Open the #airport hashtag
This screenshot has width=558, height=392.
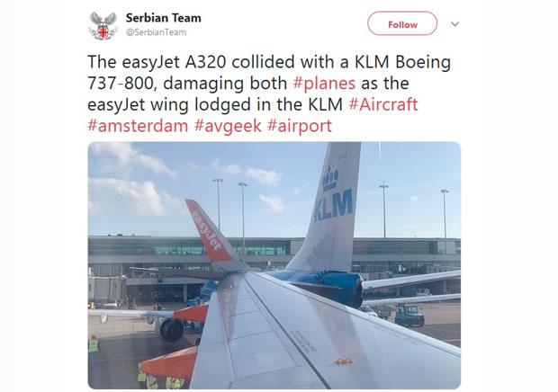[x=300, y=126]
